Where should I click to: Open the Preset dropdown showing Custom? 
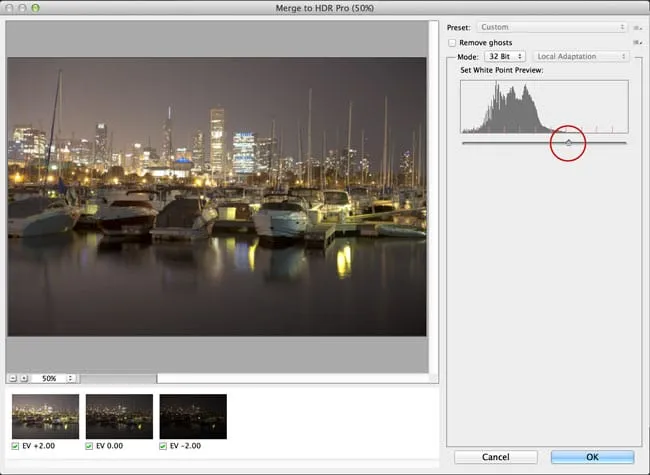point(551,27)
